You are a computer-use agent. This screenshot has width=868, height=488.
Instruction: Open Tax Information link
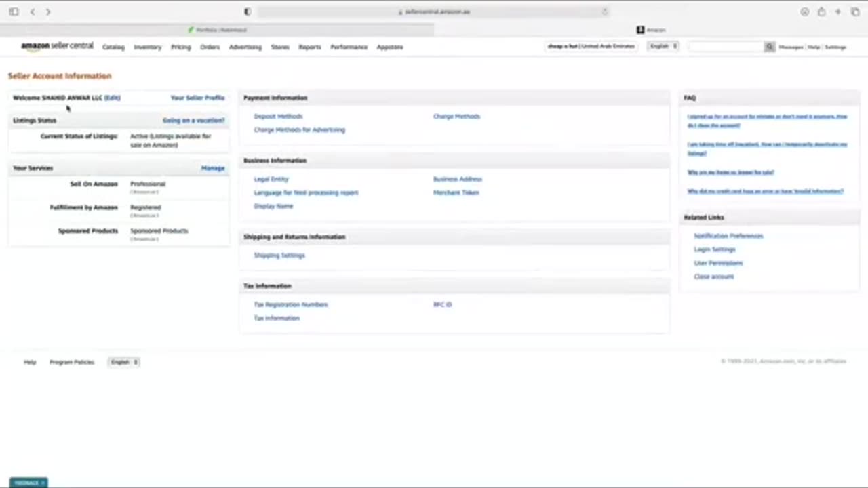point(277,318)
